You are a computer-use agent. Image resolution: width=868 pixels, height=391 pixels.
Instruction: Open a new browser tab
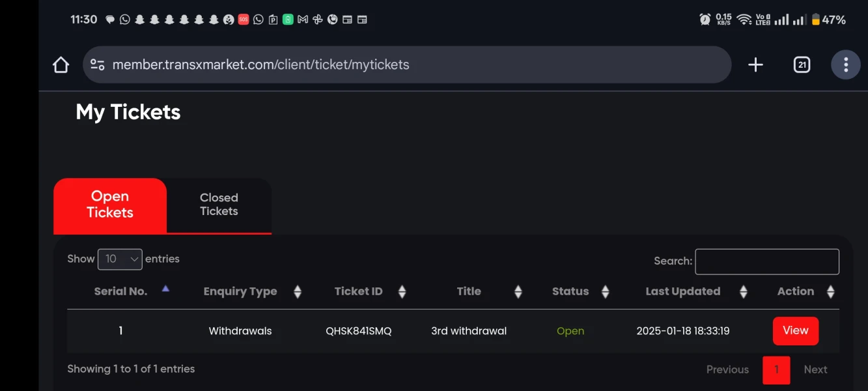(755, 65)
